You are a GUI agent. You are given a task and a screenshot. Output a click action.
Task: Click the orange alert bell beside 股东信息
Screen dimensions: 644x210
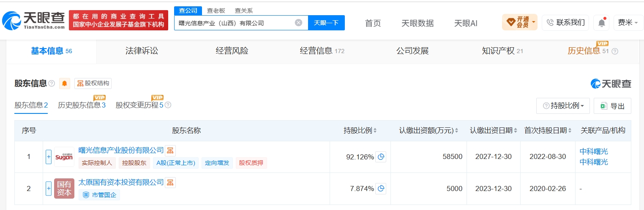click(65, 83)
